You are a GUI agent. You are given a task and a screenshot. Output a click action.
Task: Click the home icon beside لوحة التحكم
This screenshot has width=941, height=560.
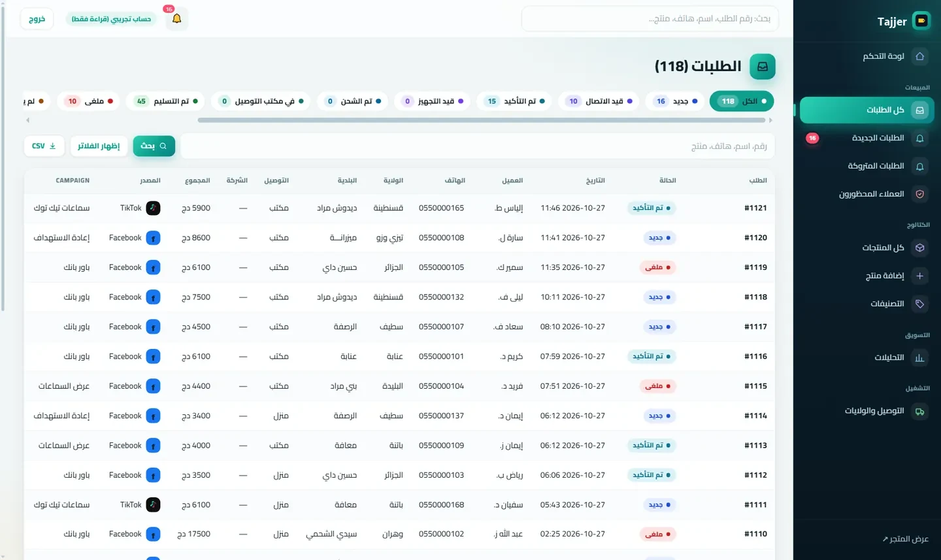[919, 56]
